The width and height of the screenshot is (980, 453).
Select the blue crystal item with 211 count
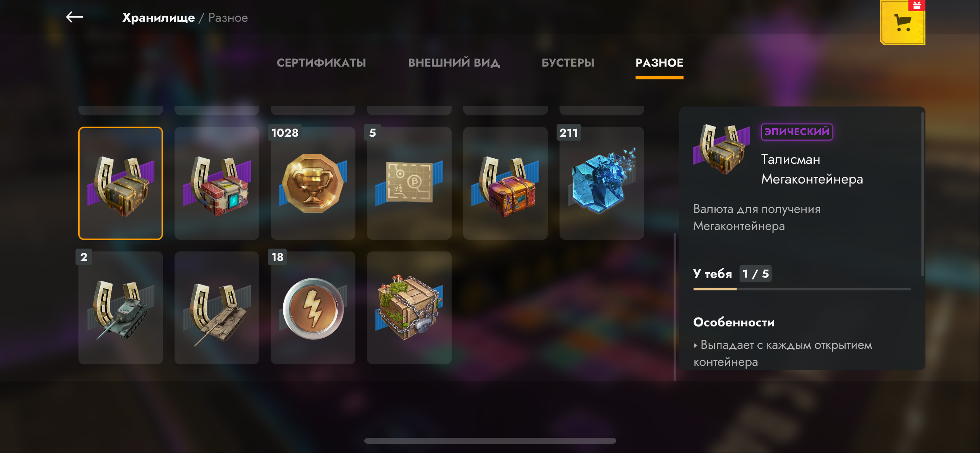602,183
